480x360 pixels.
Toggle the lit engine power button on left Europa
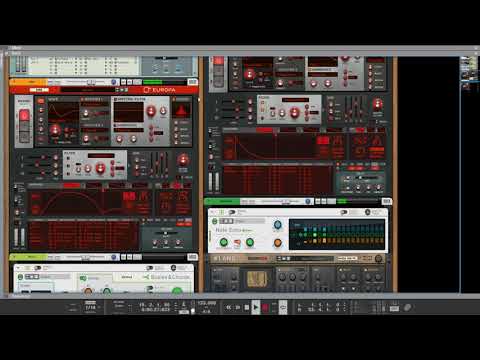pos(41,101)
